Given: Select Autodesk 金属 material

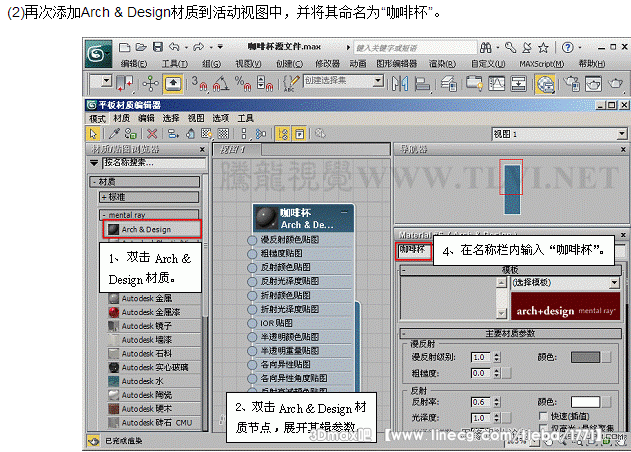Looking at the screenshot, I should [155, 298].
